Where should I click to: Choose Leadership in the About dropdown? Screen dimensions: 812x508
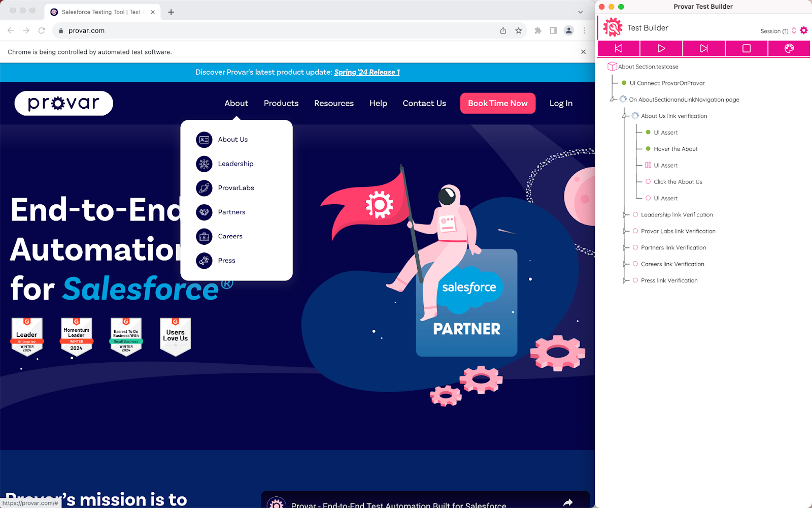click(235, 164)
